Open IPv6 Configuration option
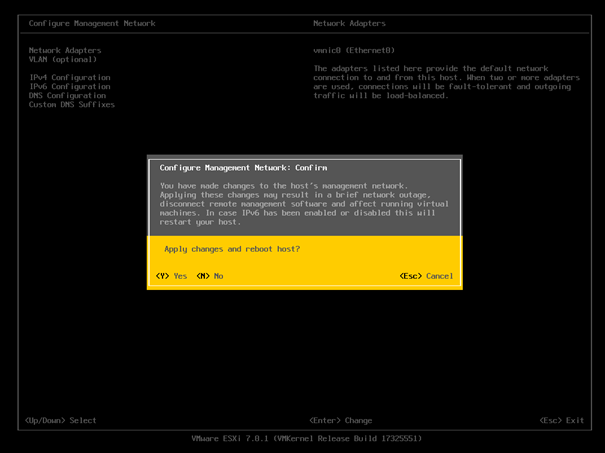 pyautogui.click(x=69, y=86)
